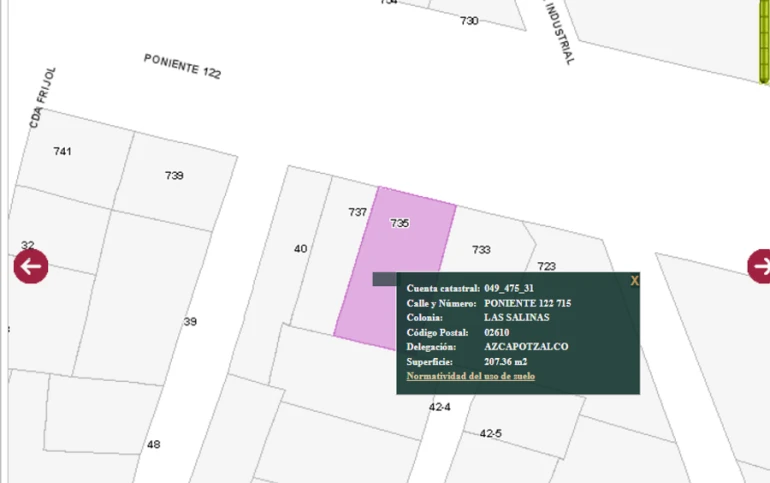Pick parcel 733 next to the pink lot
Screen dimensions: 770x483
click(481, 250)
